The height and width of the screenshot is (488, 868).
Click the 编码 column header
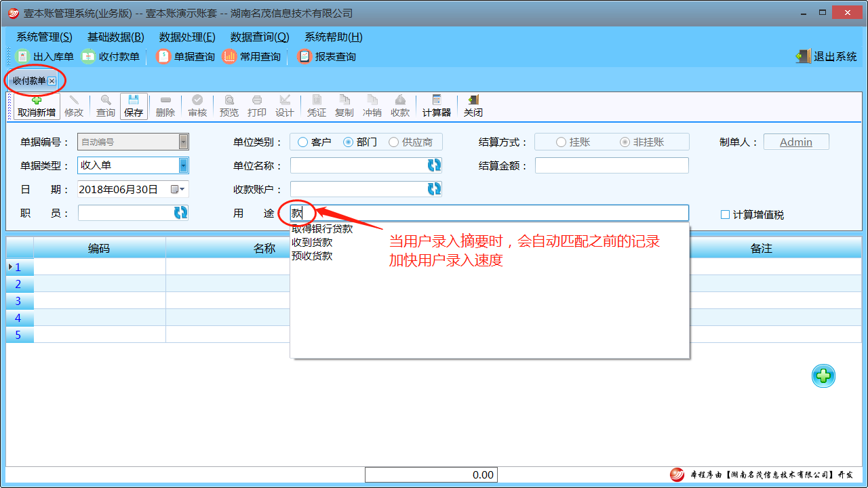point(99,249)
